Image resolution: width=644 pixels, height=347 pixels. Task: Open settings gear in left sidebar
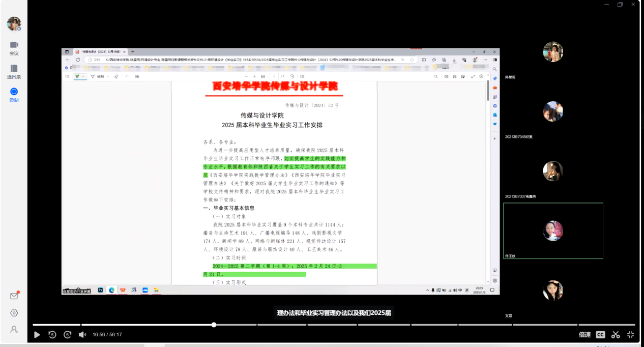14,313
